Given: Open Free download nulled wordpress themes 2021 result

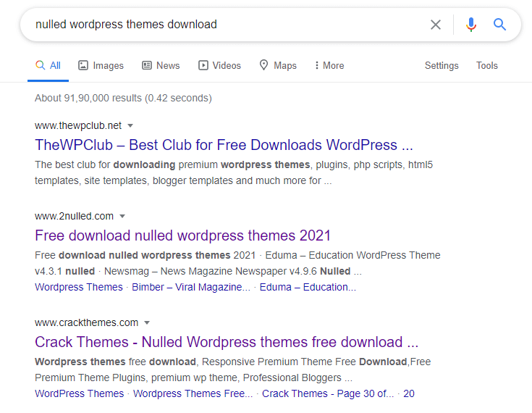Looking at the screenshot, I should pos(182,235).
